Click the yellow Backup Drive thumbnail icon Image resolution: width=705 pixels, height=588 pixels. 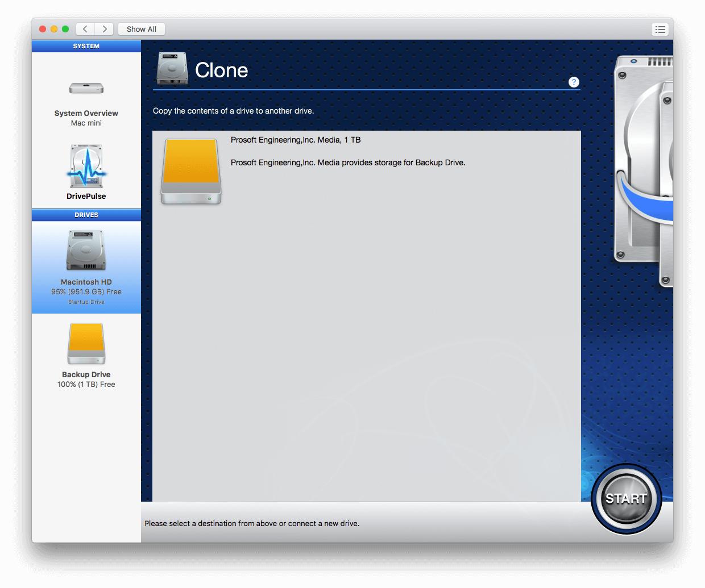(x=86, y=343)
